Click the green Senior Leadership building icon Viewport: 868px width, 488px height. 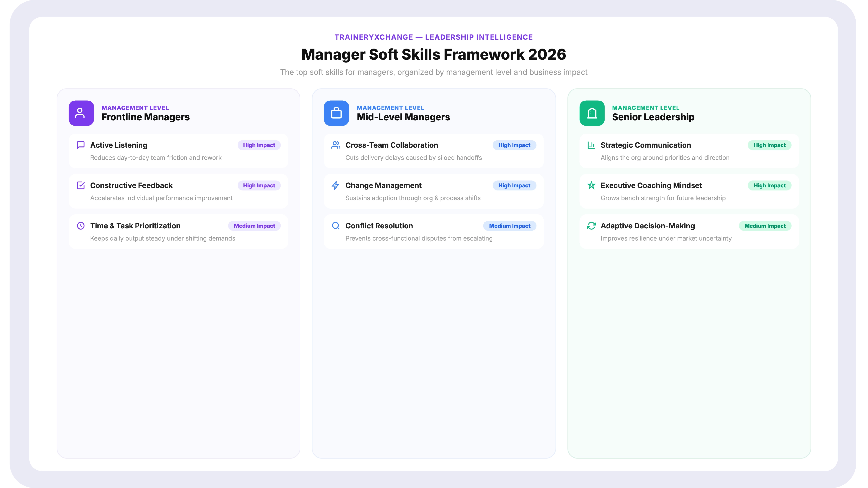[x=592, y=113]
